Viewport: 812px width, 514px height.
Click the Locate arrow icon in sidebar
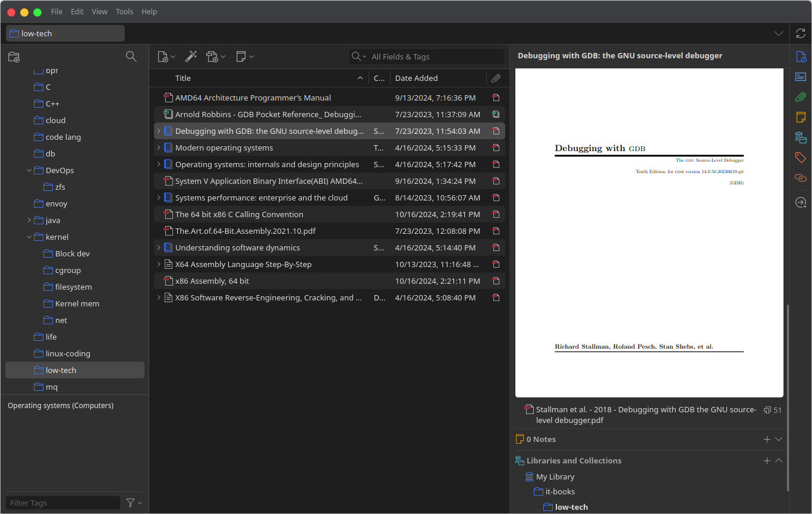[801, 203]
